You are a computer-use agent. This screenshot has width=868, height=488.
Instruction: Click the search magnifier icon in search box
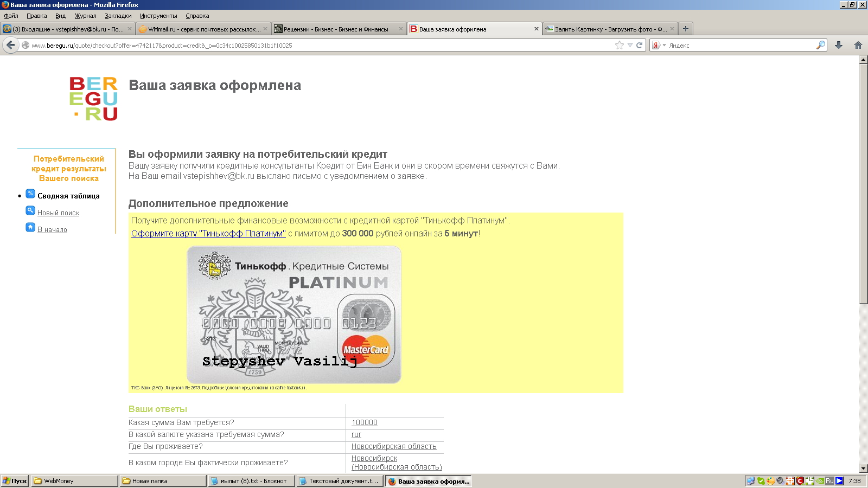click(x=821, y=46)
